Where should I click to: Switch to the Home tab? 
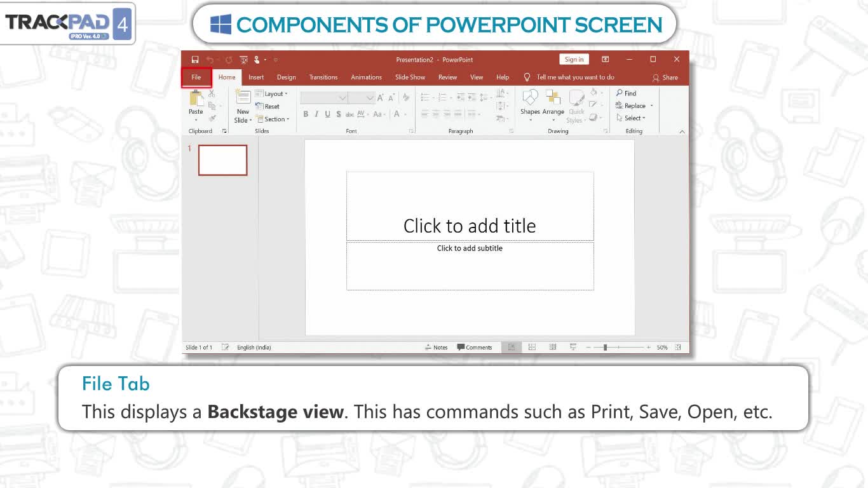point(227,78)
